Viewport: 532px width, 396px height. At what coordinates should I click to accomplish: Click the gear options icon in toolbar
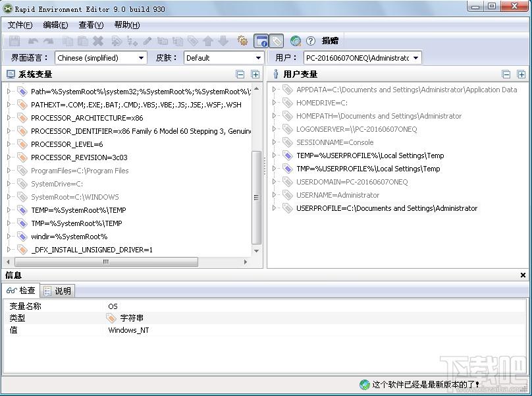click(x=243, y=41)
